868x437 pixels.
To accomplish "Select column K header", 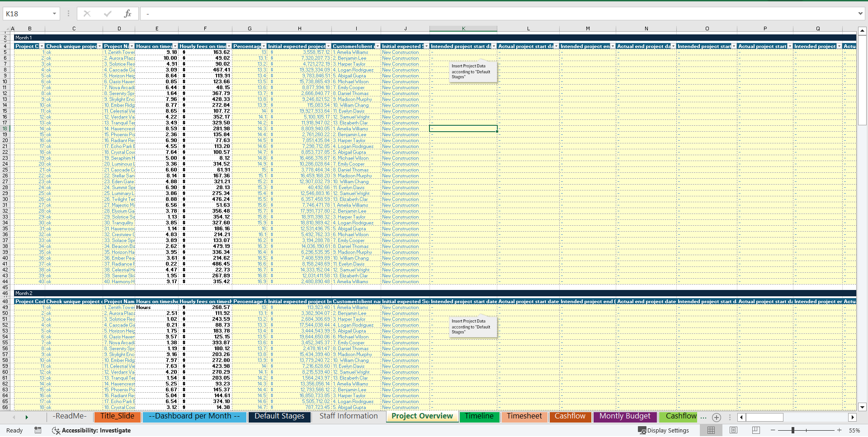I will point(463,28).
